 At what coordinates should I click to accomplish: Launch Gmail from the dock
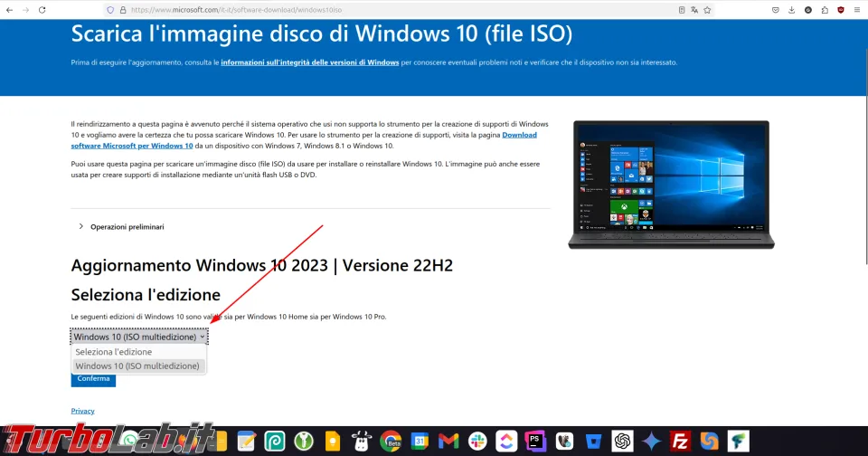coord(448,441)
